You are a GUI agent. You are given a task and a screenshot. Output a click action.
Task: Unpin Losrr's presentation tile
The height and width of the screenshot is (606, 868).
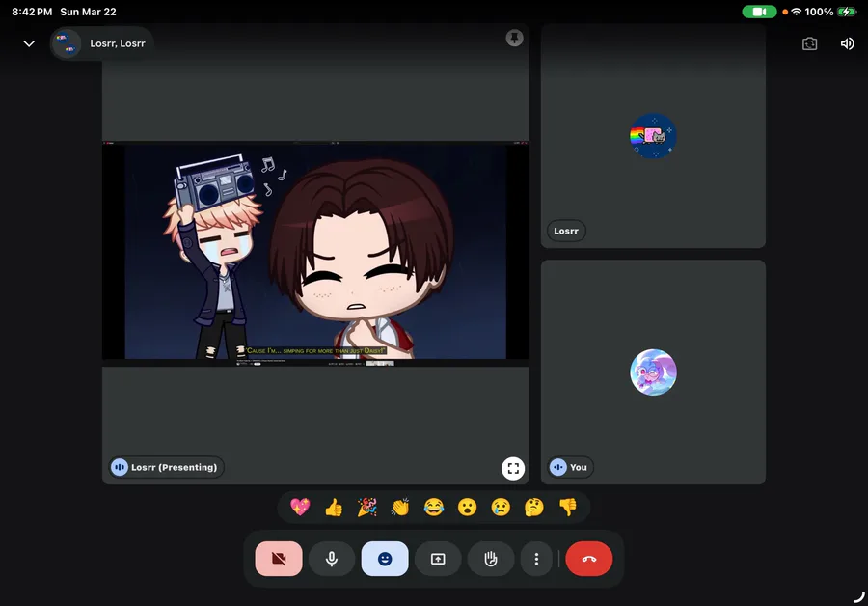coord(514,38)
